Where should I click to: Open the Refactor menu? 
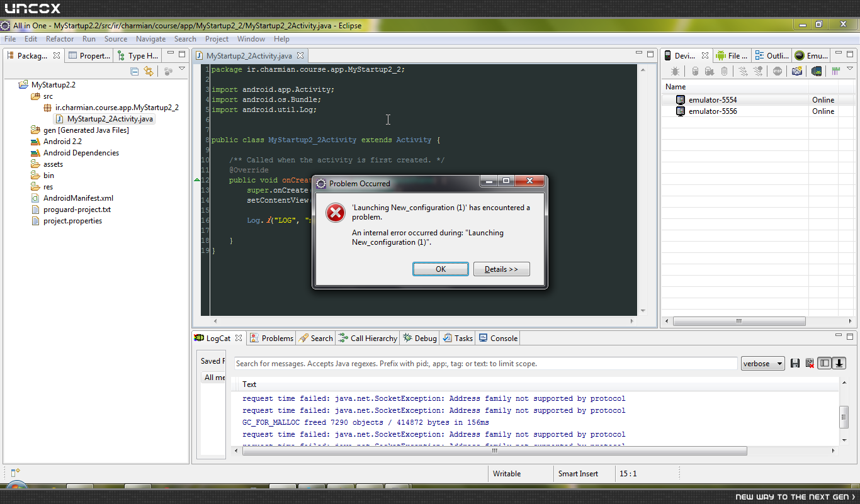click(x=60, y=38)
